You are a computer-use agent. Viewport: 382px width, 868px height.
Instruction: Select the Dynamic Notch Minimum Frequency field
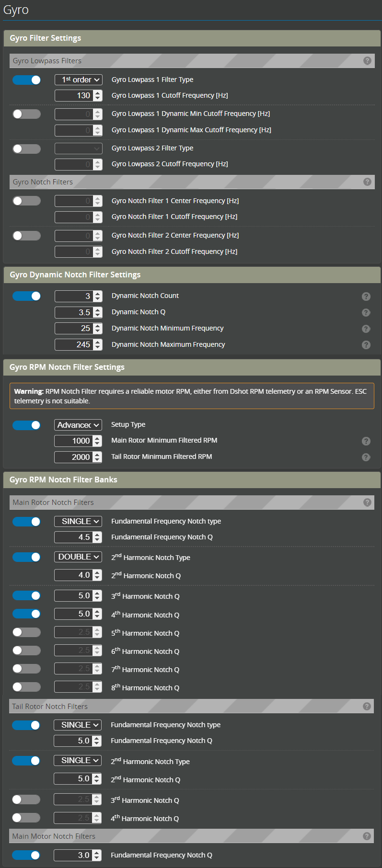point(74,328)
